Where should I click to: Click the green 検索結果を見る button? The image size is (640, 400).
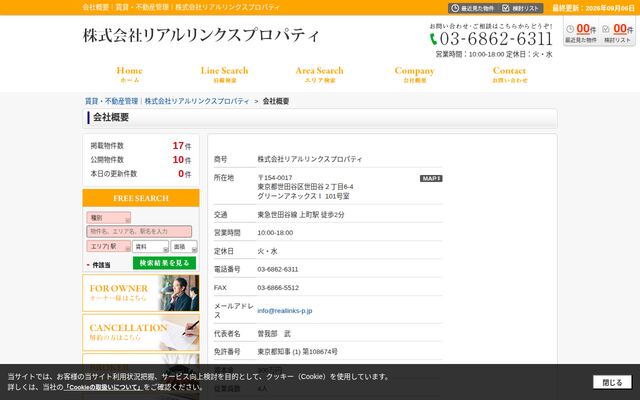click(x=164, y=263)
